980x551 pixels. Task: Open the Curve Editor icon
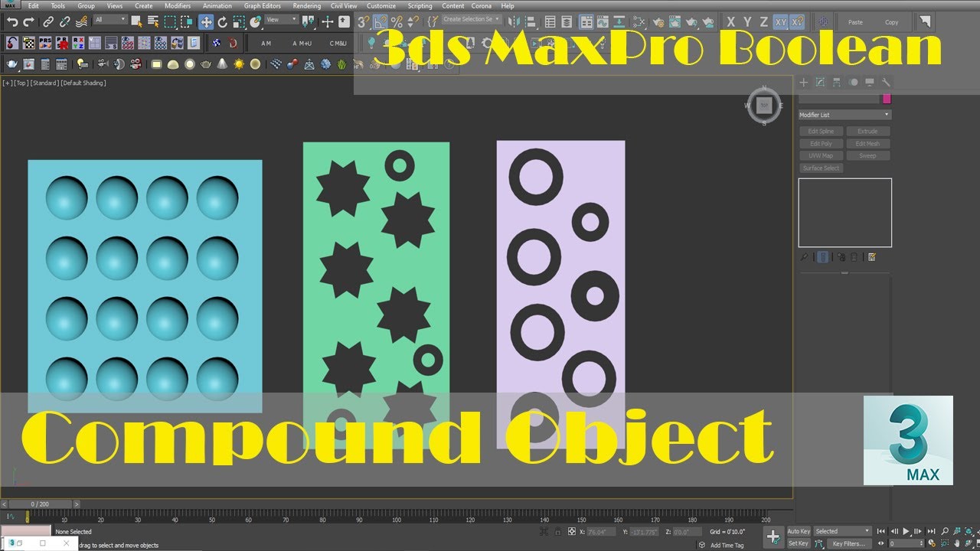(x=603, y=22)
